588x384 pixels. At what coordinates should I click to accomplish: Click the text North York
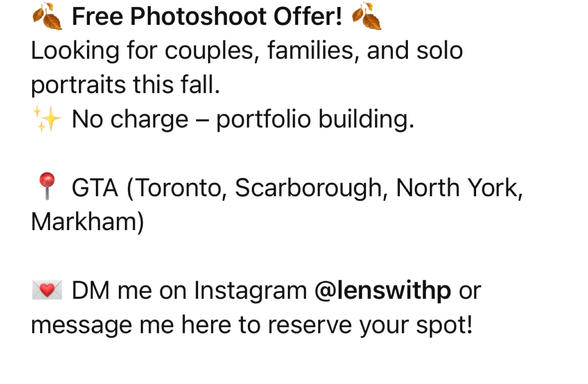(x=457, y=188)
